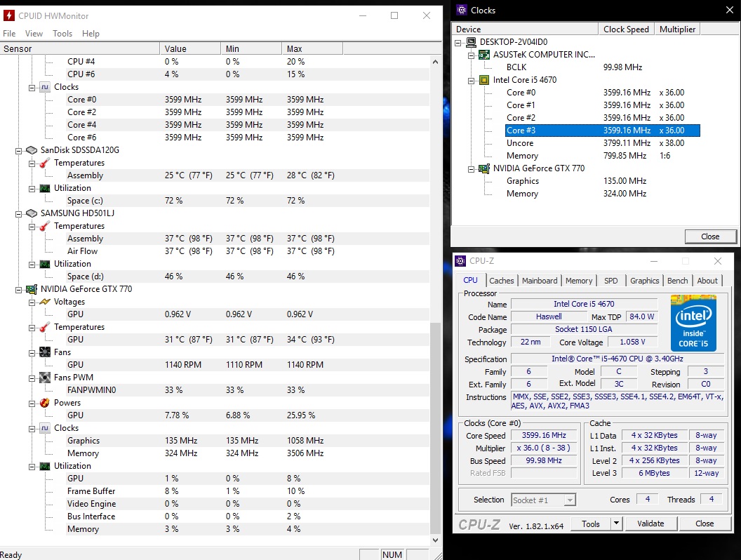The image size is (741, 560).
Task: Click the ASUSTeK motherboard icon in Clocks window
Action: click(x=484, y=55)
